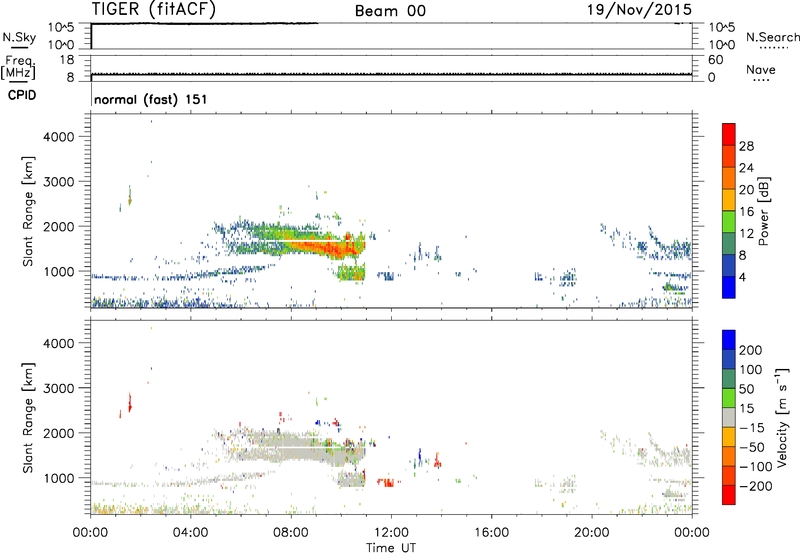Viewport: 800px width, 554px height.
Task: Pick the 20–24 dB orange power color segment
Action: [x=729, y=179]
